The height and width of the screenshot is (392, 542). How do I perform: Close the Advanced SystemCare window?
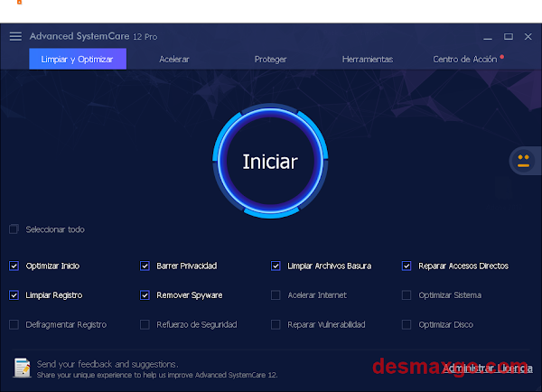point(528,37)
